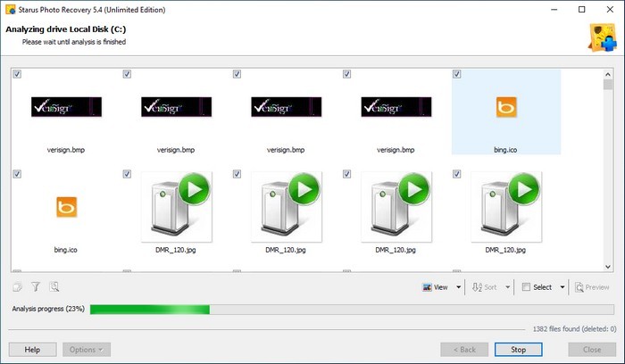Image resolution: width=625 pixels, height=364 pixels.
Task: Click the find file magnifier icon
Action: click(x=54, y=287)
